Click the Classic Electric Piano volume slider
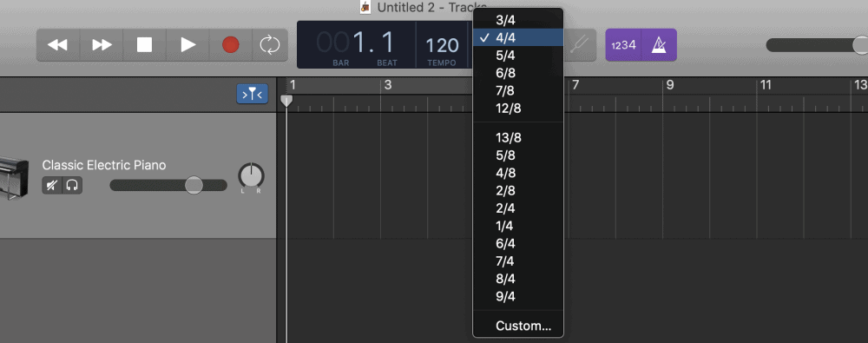Screen dimensions: 868x343 [x=168, y=185]
